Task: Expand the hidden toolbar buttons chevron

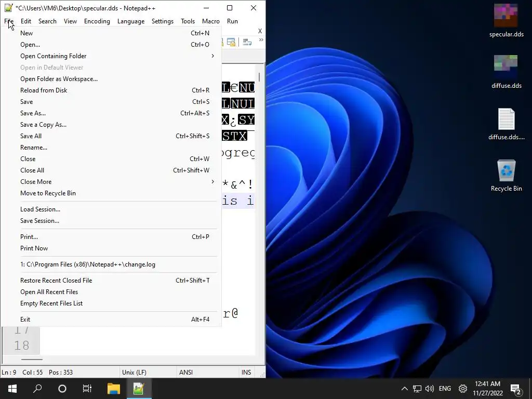Action: [x=261, y=40]
